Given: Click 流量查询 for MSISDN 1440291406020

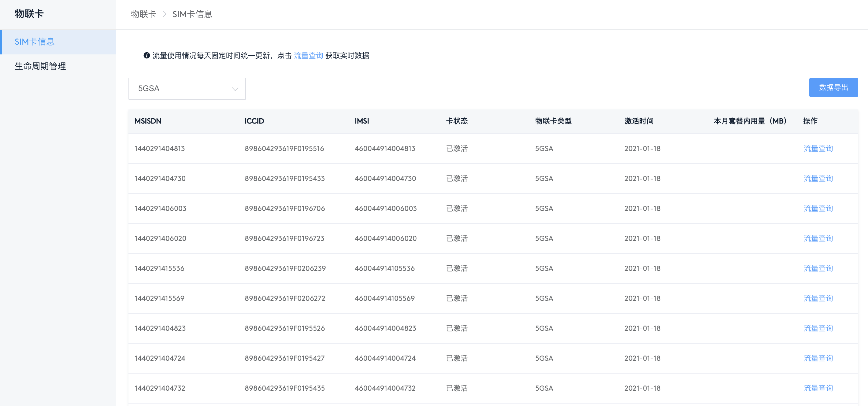Looking at the screenshot, I should pos(818,238).
